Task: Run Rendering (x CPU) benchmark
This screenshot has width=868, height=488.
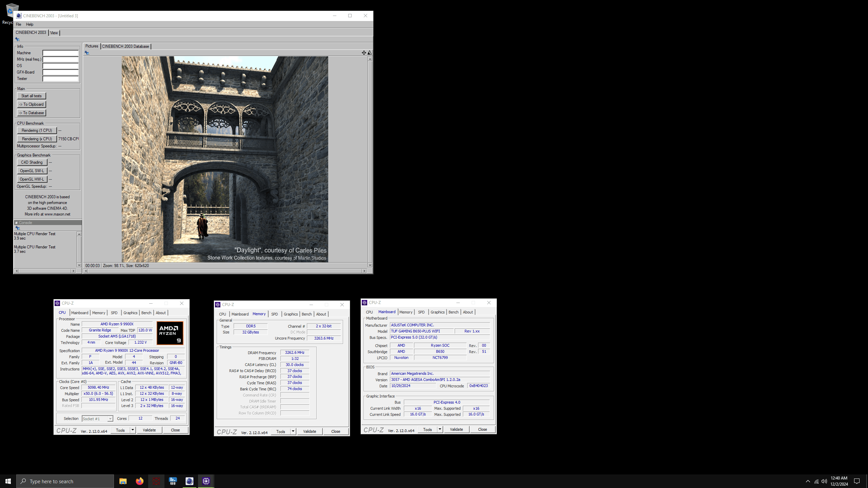Action: click(x=37, y=139)
